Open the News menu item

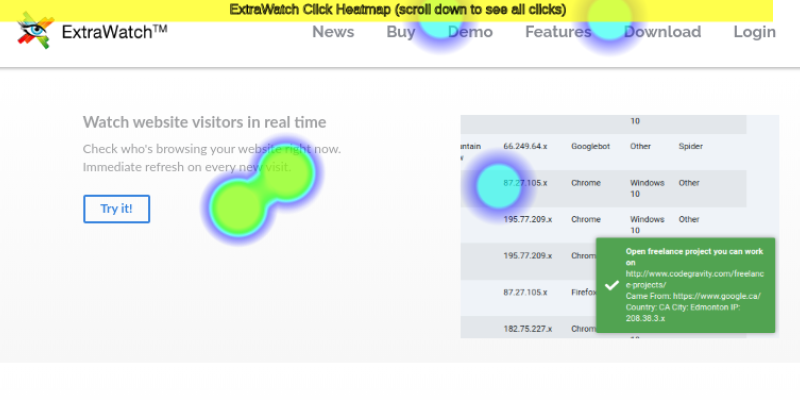(x=333, y=32)
